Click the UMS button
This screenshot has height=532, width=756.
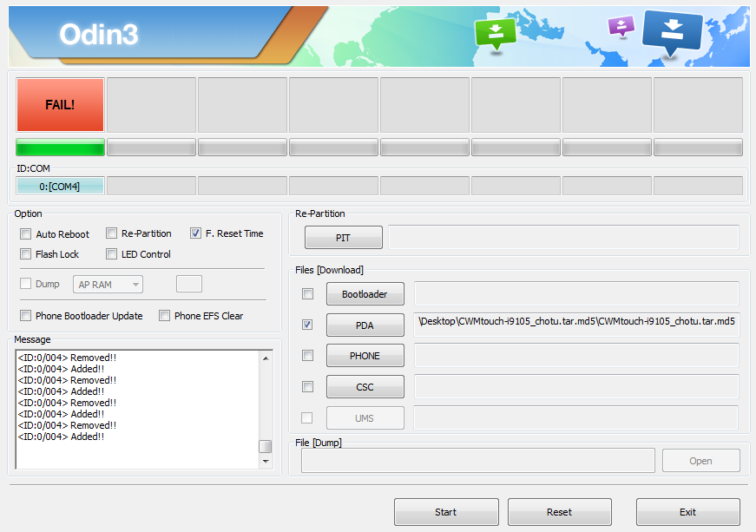[x=365, y=417]
